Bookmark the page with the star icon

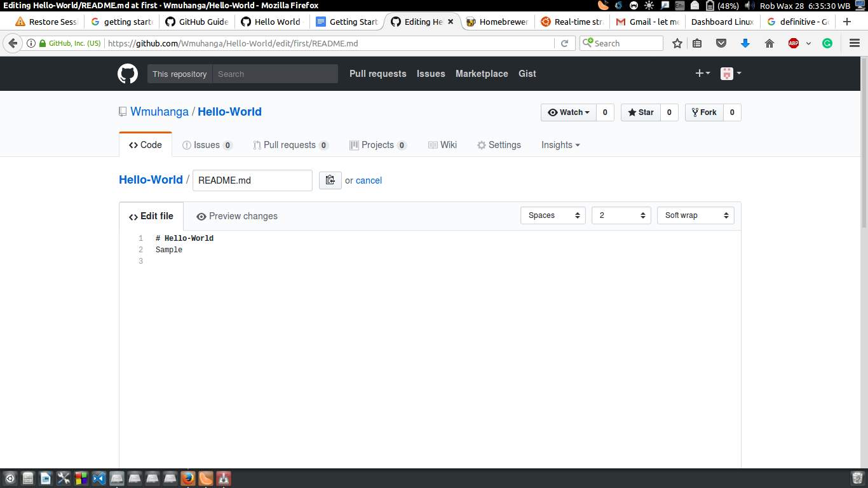[677, 43]
